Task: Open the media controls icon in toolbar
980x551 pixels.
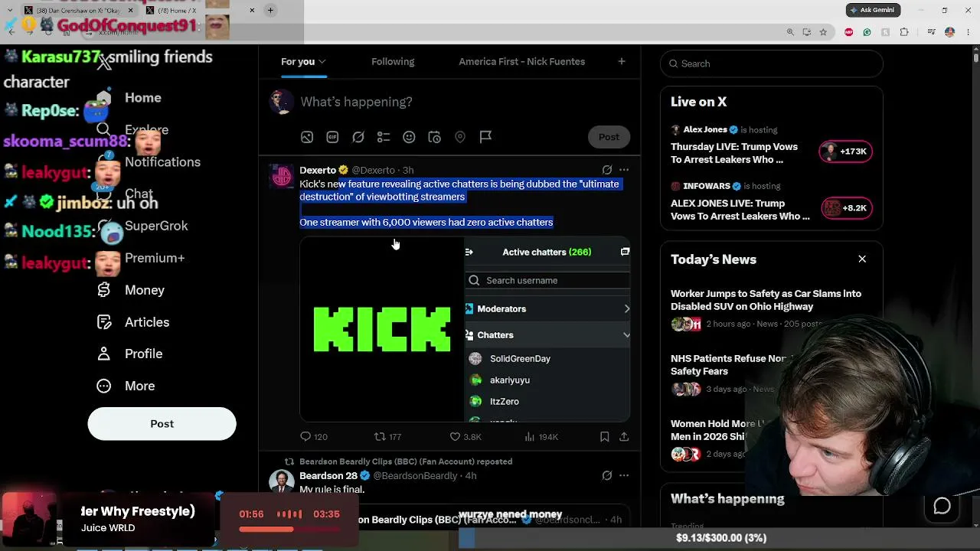Action: pyautogui.click(x=931, y=32)
